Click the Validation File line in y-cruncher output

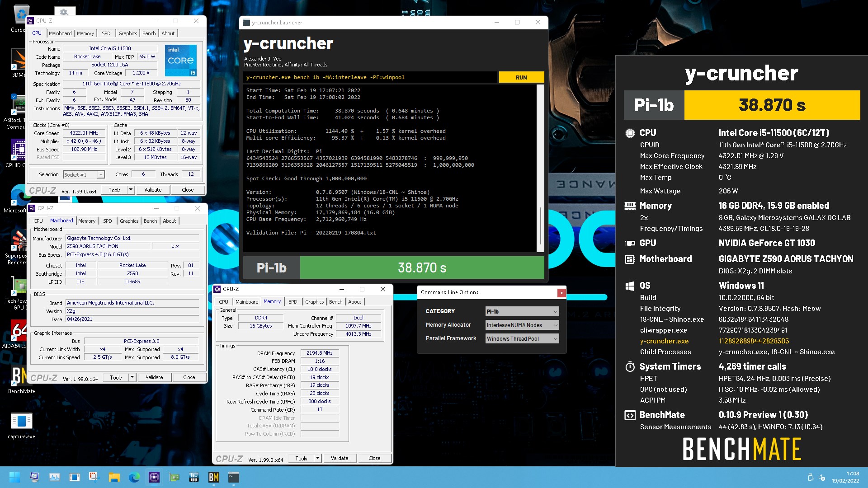point(311,233)
